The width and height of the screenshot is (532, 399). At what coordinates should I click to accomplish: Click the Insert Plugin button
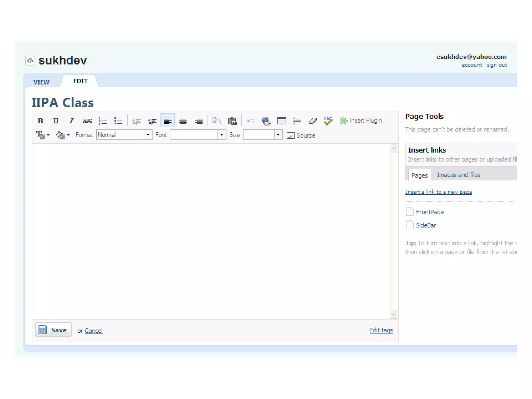[x=361, y=121]
